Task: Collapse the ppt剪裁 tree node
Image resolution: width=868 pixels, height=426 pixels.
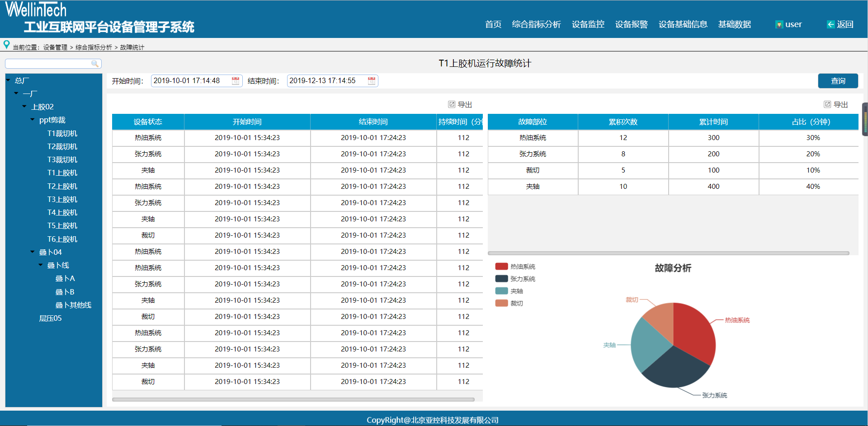Action: point(32,120)
